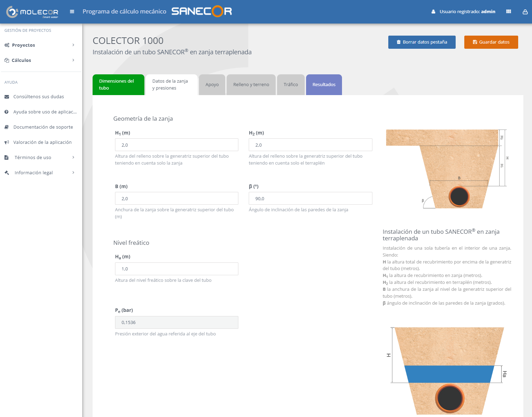Click the Términos de uso document icon

coord(6,157)
